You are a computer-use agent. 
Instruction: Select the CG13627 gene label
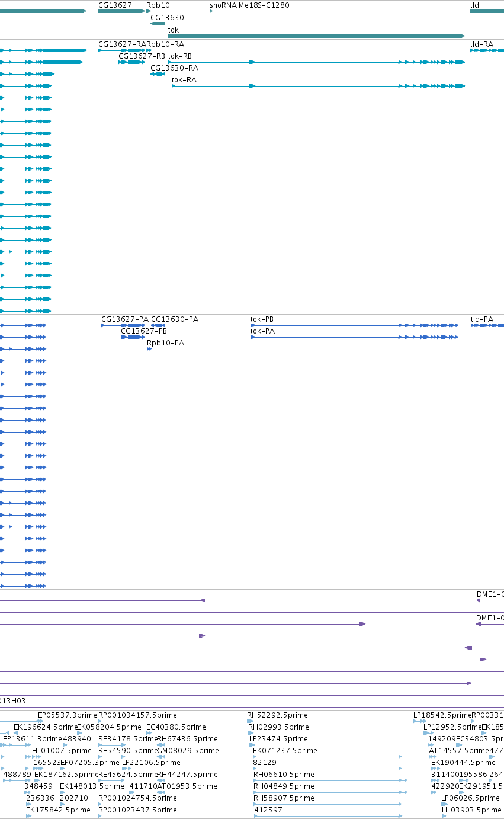click(x=115, y=5)
